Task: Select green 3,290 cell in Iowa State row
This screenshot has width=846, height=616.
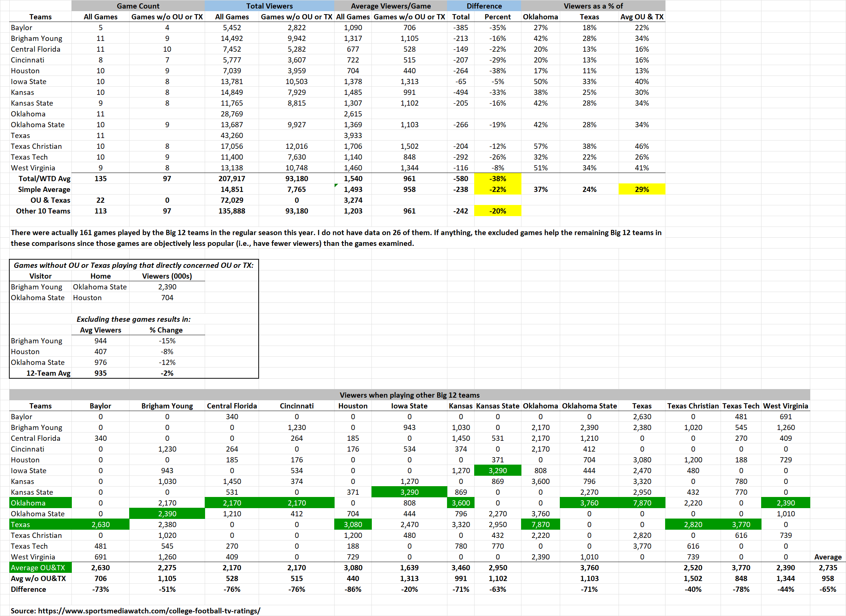Action: (498, 471)
